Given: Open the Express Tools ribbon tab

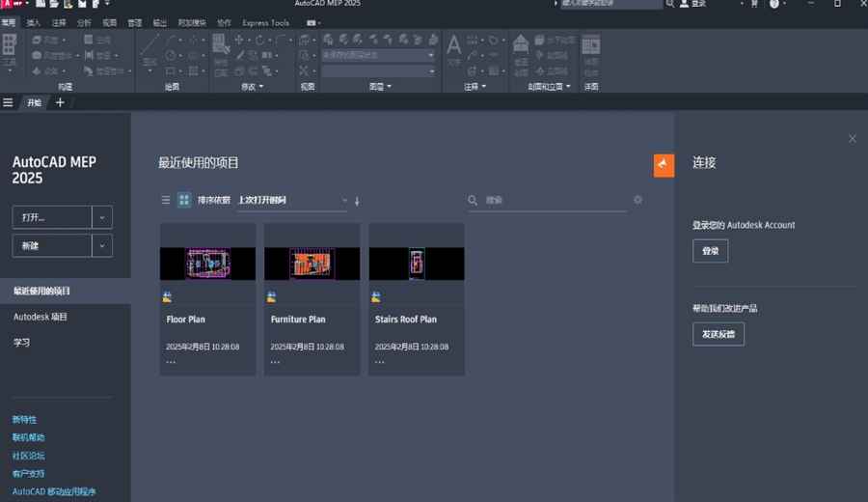Looking at the screenshot, I should (x=266, y=23).
